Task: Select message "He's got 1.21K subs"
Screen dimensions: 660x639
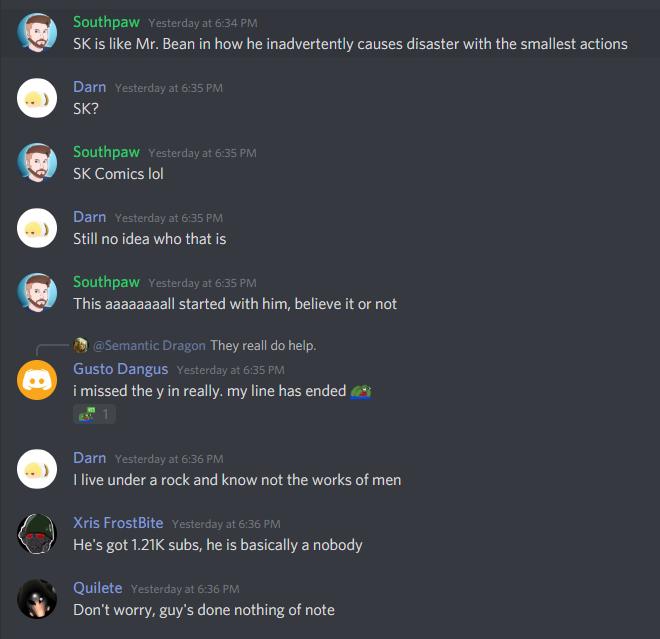Action: [218, 545]
